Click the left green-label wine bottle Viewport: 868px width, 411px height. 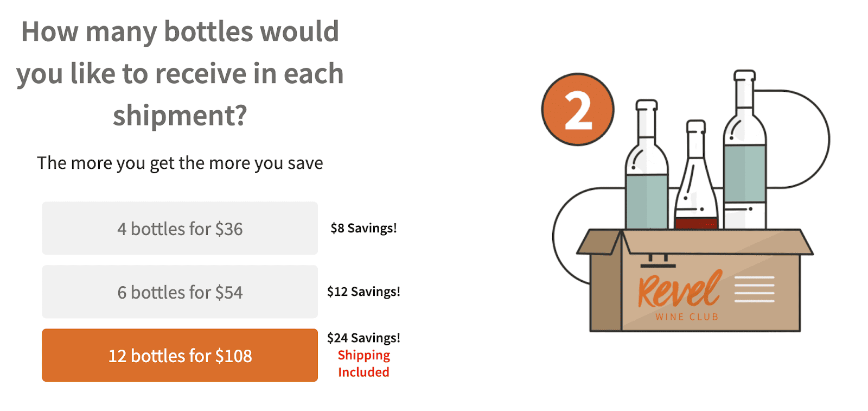[x=647, y=165]
